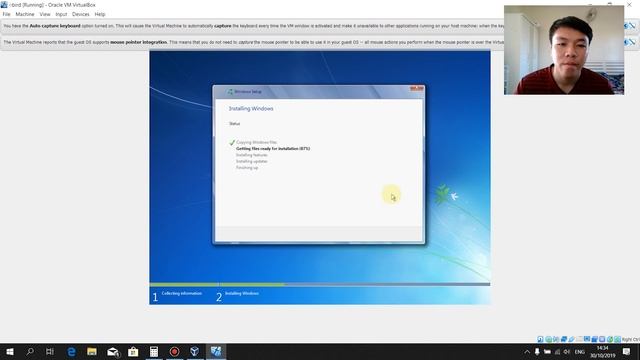The width and height of the screenshot is (640, 360).
Task: Open the volume tray icon
Action: coord(567,351)
